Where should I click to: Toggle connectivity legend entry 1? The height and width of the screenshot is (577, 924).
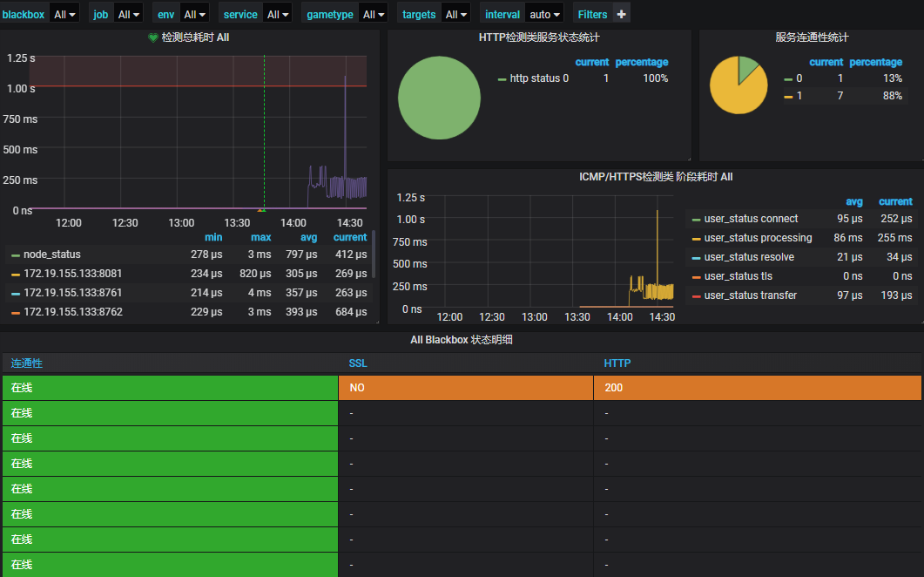click(799, 96)
